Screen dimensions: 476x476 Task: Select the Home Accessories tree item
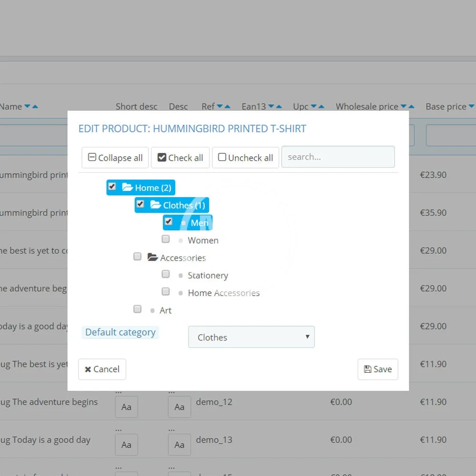tap(223, 293)
